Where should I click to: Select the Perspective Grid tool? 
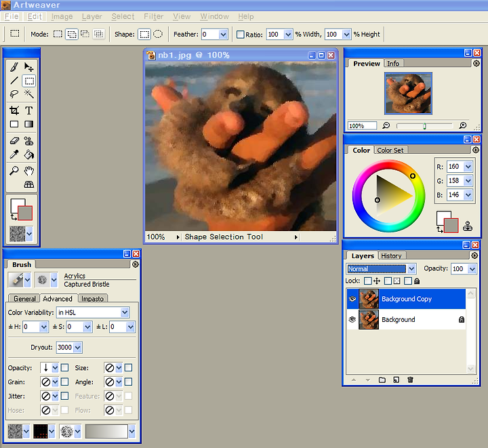29,184
